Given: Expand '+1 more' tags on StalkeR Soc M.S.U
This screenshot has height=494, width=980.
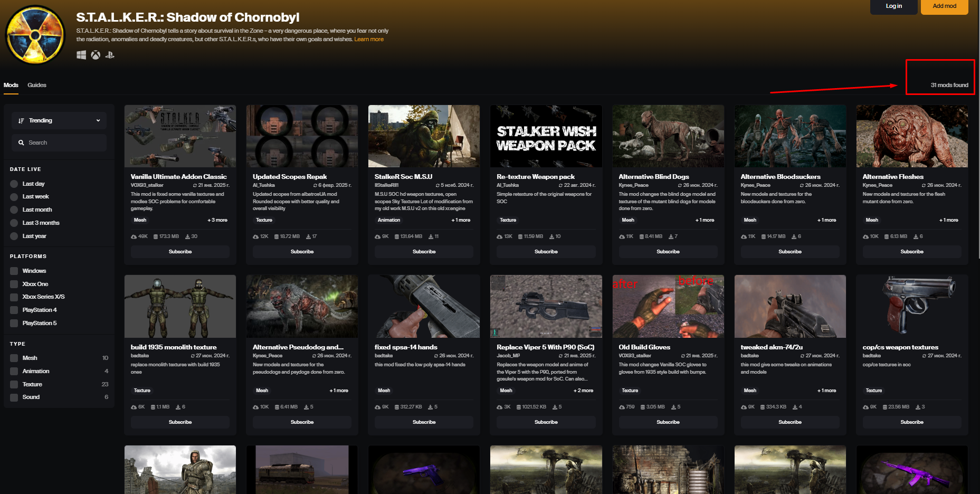Looking at the screenshot, I should (x=461, y=220).
